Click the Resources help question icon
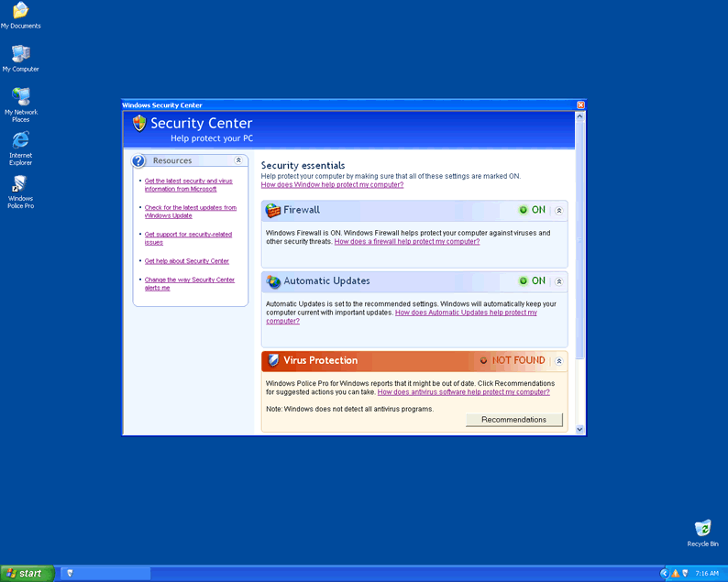The height and width of the screenshot is (582, 728). pyautogui.click(x=139, y=160)
